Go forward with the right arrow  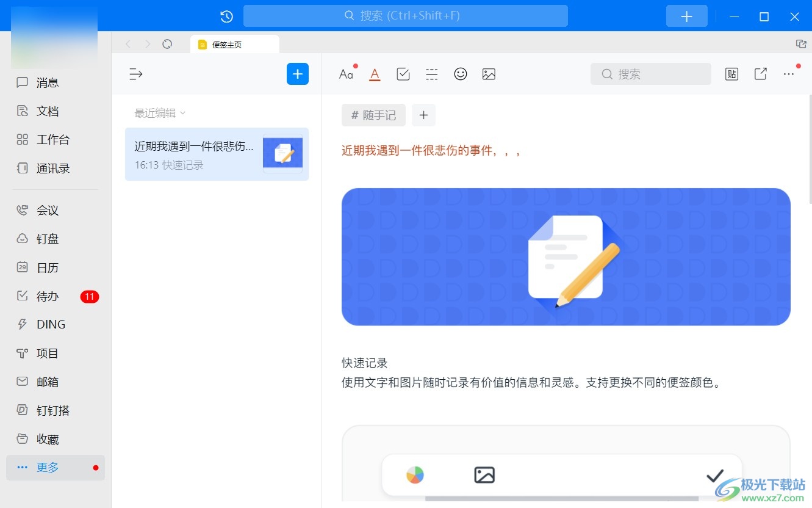[x=148, y=44]
